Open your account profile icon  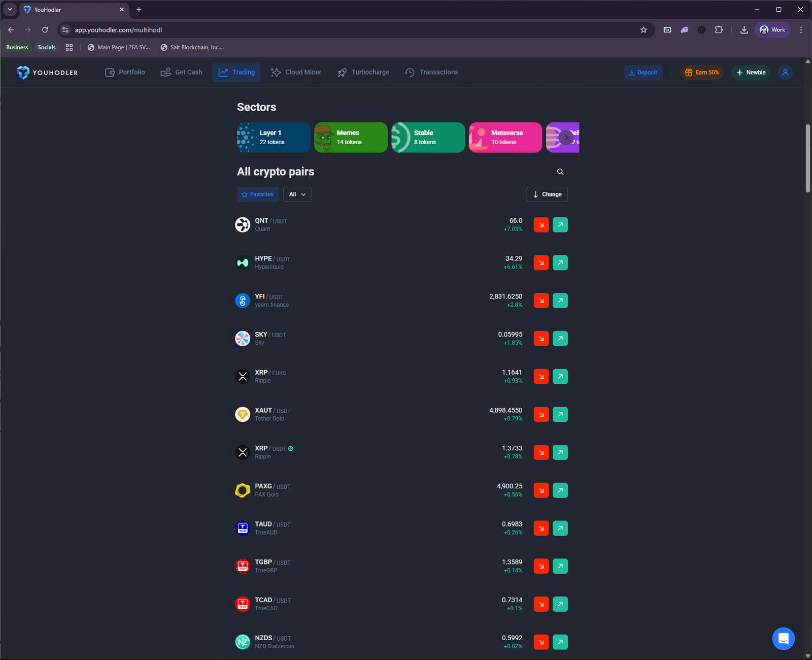coord(785,72)
